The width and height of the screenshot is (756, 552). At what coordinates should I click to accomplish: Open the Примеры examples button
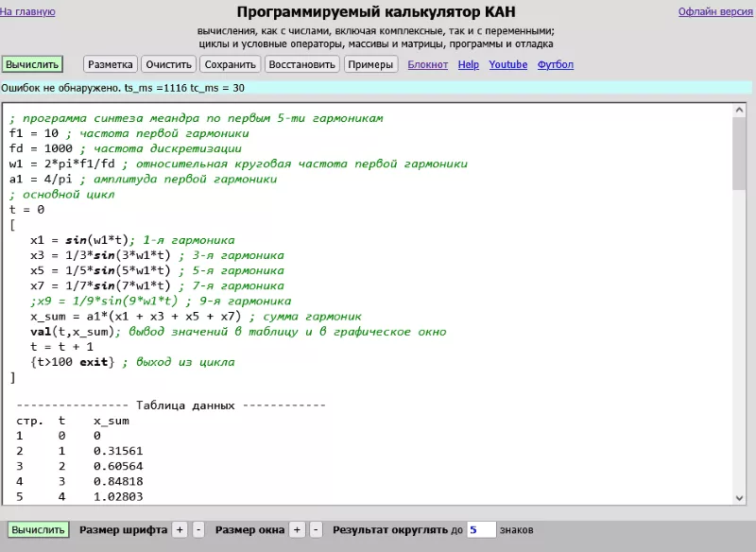[x=370, y=64]
